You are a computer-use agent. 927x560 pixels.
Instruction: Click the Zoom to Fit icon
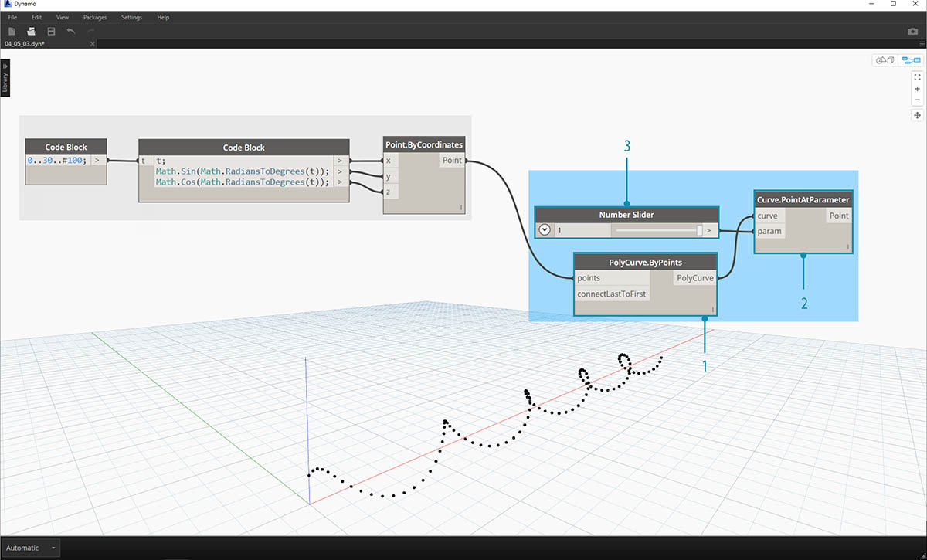[x=917, y=77]
